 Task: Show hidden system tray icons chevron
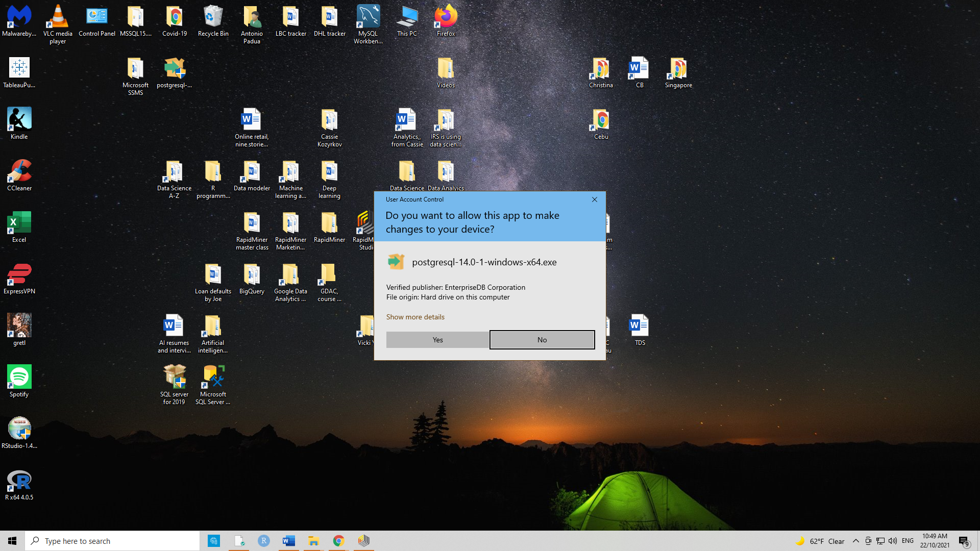click(856, 541)
